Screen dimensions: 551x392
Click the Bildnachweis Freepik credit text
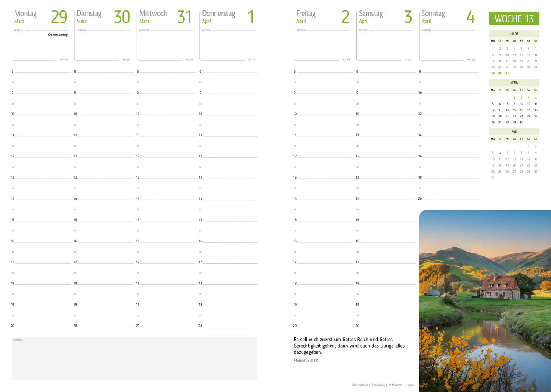coord(383,385)
